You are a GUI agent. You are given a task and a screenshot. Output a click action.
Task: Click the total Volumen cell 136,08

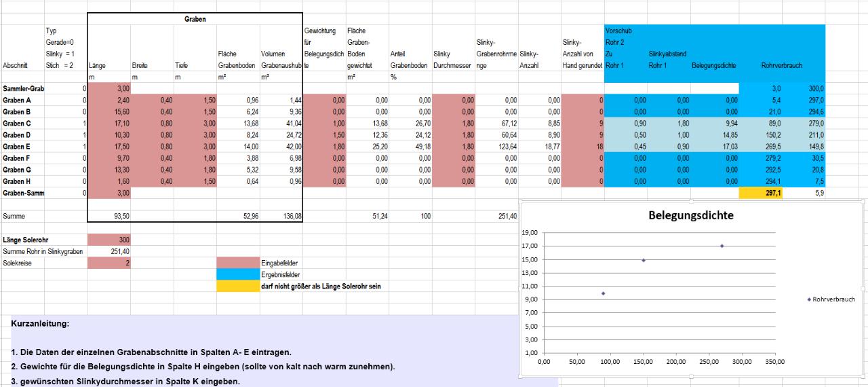point(281,217)
